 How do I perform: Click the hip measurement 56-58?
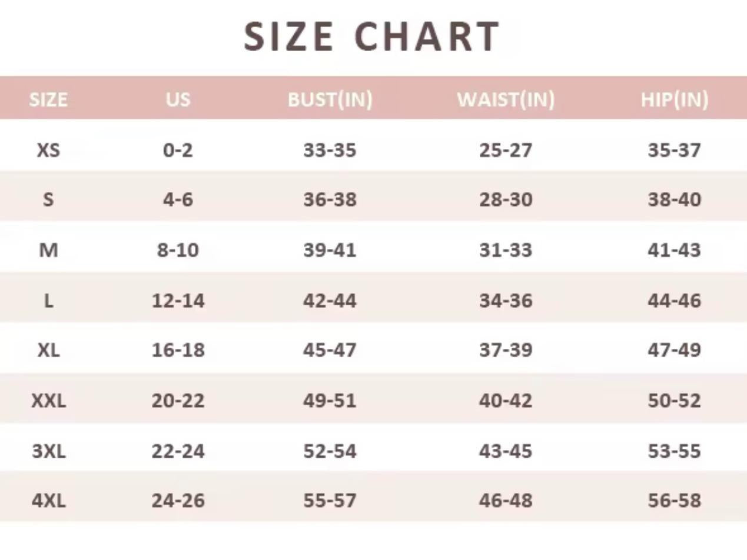click(674, 501)
